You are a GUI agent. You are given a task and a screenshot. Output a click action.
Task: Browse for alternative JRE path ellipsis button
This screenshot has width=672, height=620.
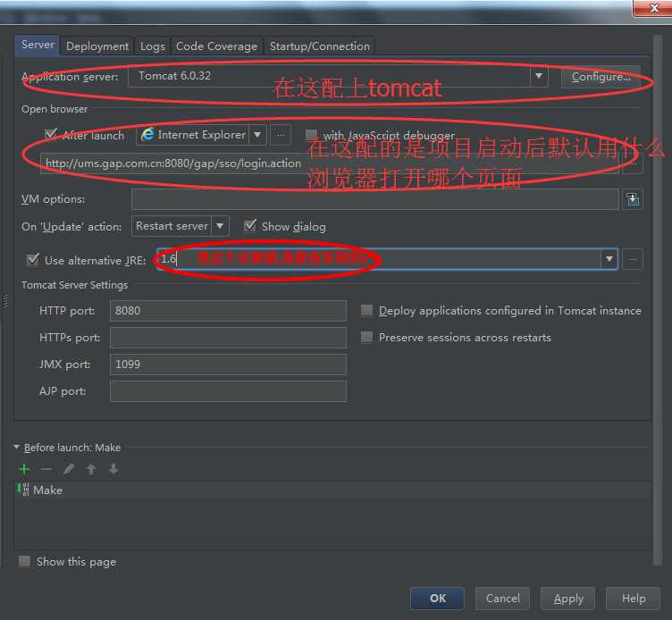[633, 260]
